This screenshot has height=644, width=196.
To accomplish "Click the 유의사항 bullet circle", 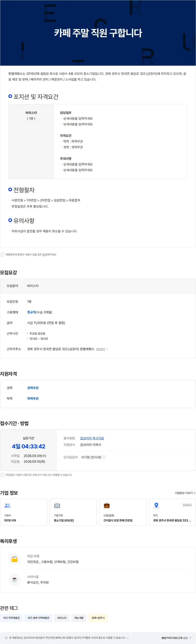I will pos(10,220).
